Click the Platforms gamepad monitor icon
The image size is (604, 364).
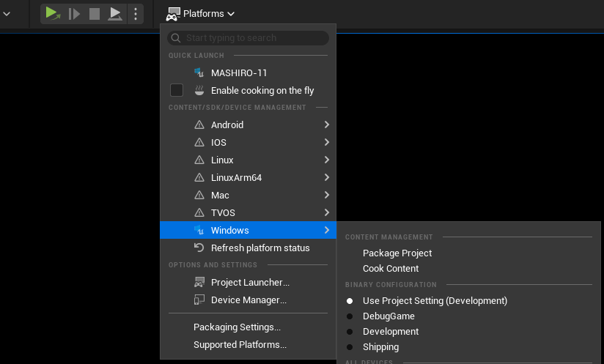(173, 14)
